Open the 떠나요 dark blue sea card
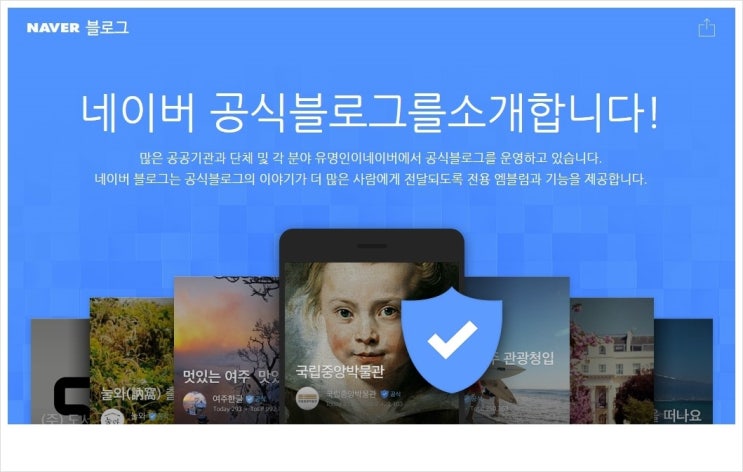The height and width of the screenshot is (472, 743). point(683,371)
